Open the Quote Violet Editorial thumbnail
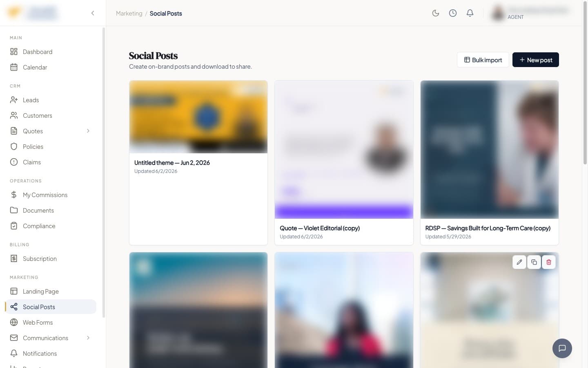588x368 pixels. click(344, 150)
